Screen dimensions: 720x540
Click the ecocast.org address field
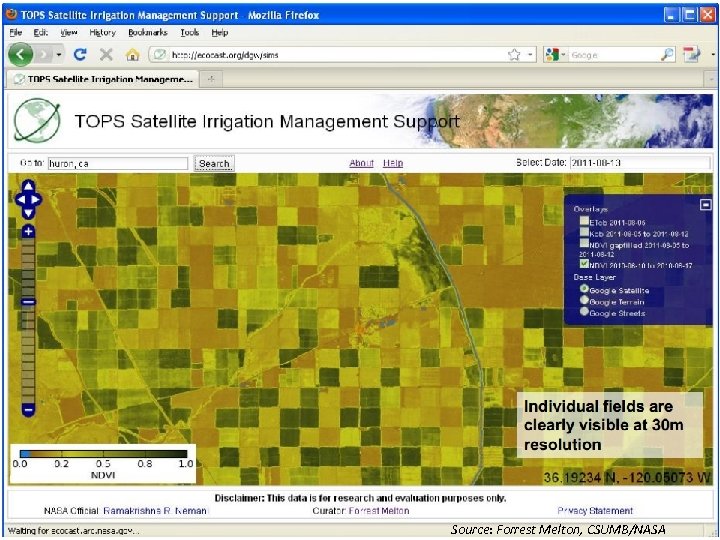[338, 55]
